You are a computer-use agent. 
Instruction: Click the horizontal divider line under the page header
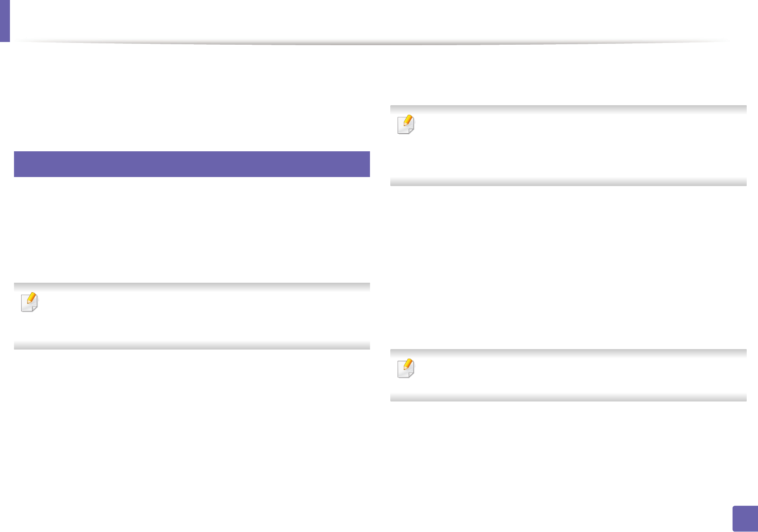point(370,43)
